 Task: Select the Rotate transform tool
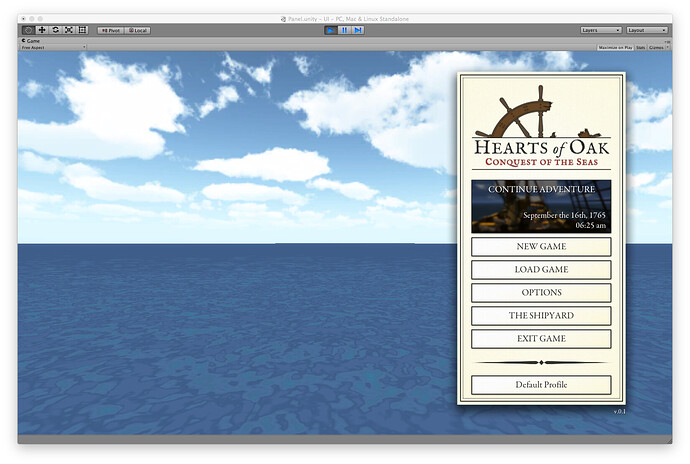click(55, 30)
